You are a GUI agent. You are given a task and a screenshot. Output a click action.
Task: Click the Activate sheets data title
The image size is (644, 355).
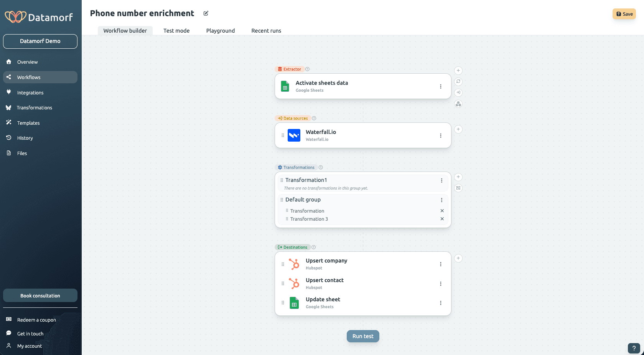(x=322, y=83)
